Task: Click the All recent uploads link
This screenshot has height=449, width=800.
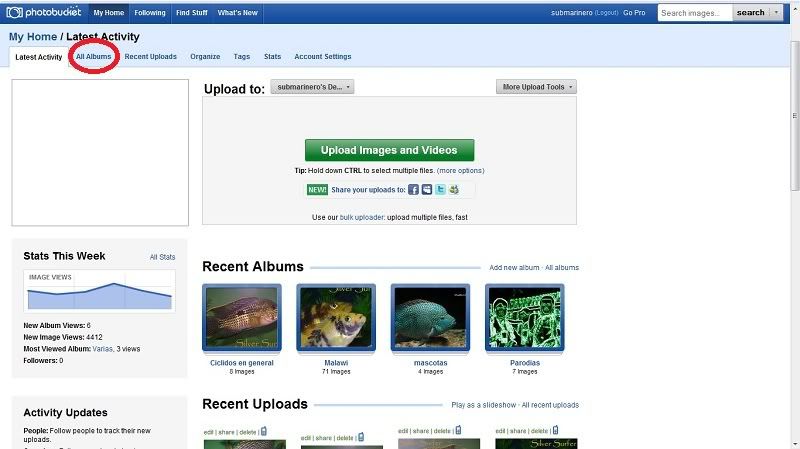Action: point(550,405)
